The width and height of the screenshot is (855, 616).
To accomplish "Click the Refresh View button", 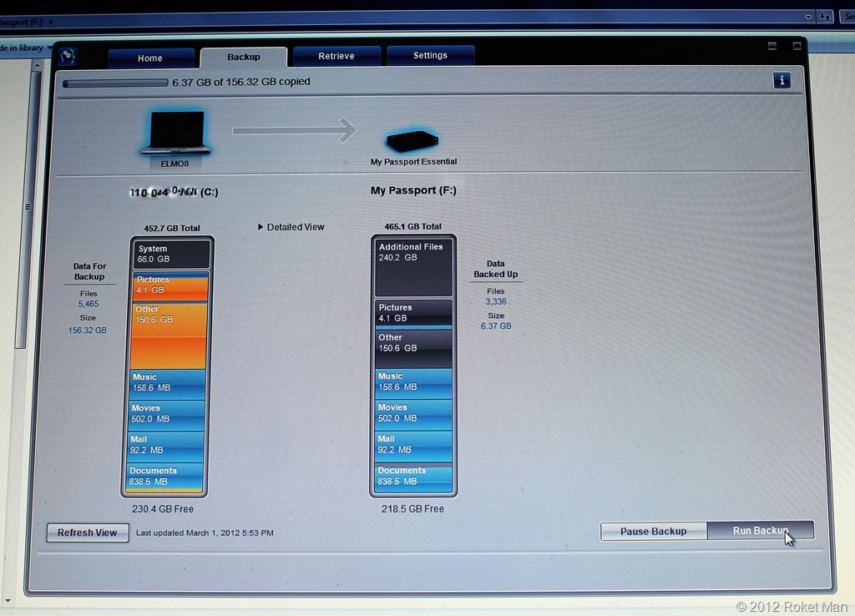I will pyautogui.click(x=88, y=533).
